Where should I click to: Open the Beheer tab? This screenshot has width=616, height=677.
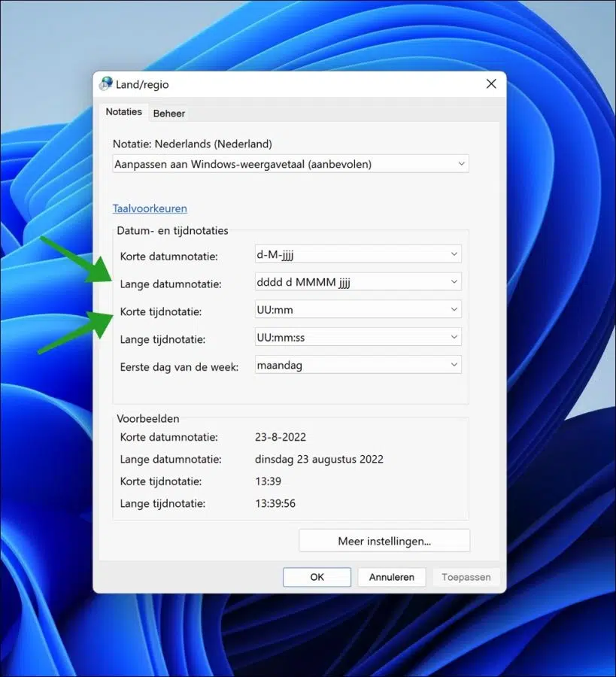pyautogui.click(x=168, y=114)
